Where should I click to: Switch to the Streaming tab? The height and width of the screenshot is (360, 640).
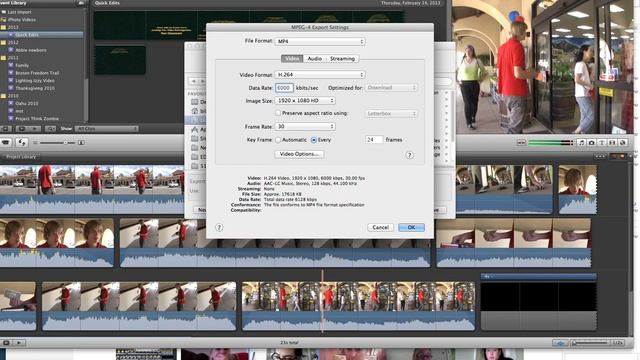[x=342, y=59]
